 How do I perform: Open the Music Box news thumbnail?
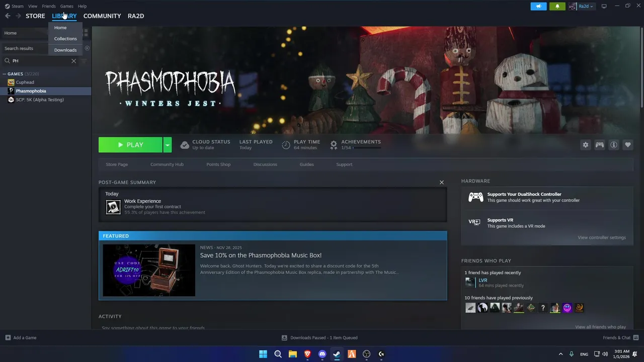click(x=149, y=270)
